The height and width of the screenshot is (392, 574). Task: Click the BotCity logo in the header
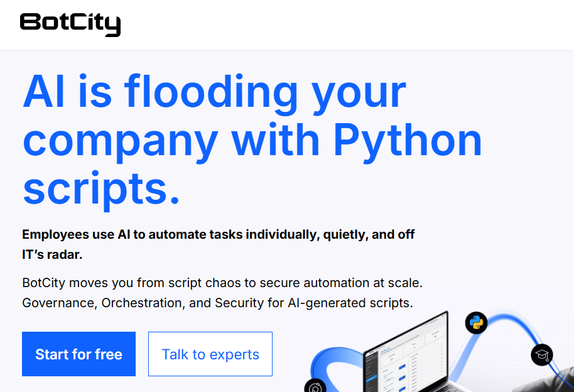pyautogui.click(x=70, y=24)
